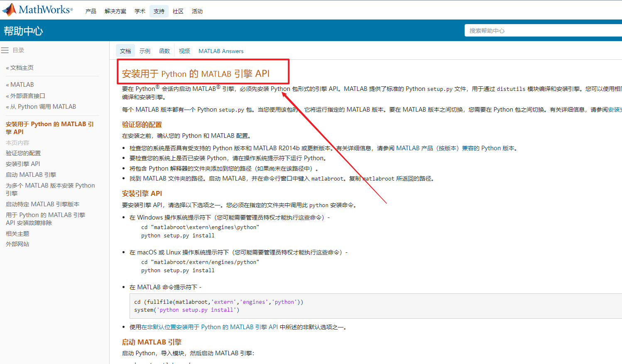622x364 pixels.
Task: Select sidebar entry 安装用于 Python 的 MATLAB 引擎 API
Action: click(50, 128)
